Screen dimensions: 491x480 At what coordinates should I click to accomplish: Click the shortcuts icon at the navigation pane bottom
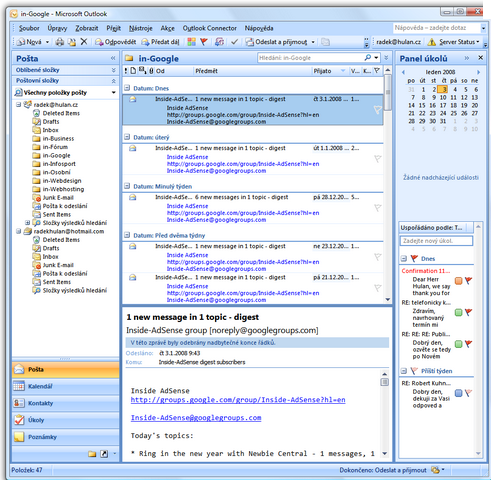pos(104,454)
